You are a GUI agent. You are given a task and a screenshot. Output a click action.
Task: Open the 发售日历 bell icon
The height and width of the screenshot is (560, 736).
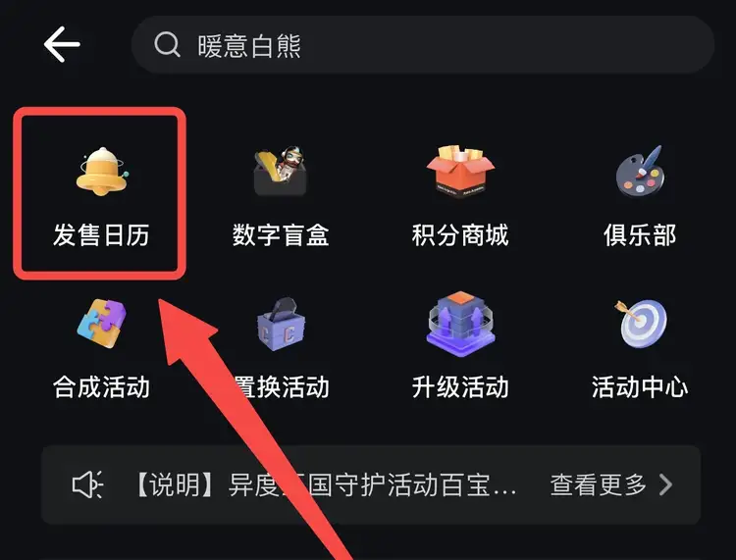pos(102,172)
